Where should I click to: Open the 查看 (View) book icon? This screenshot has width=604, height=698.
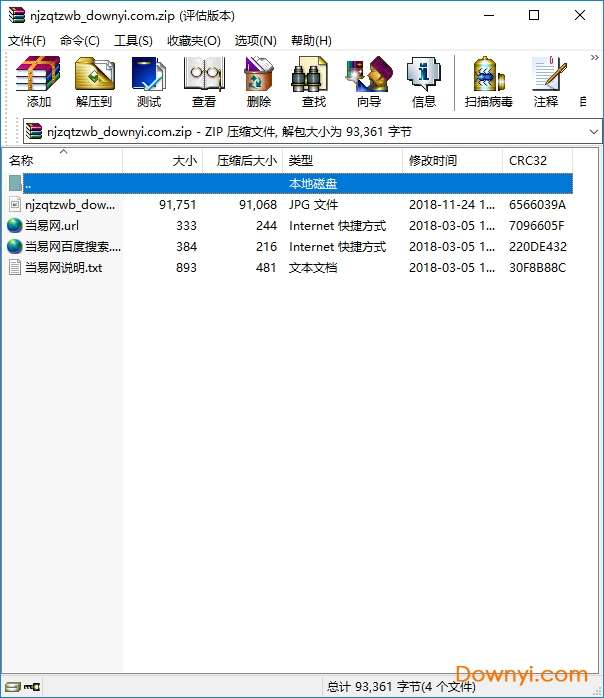coord(204,82)
